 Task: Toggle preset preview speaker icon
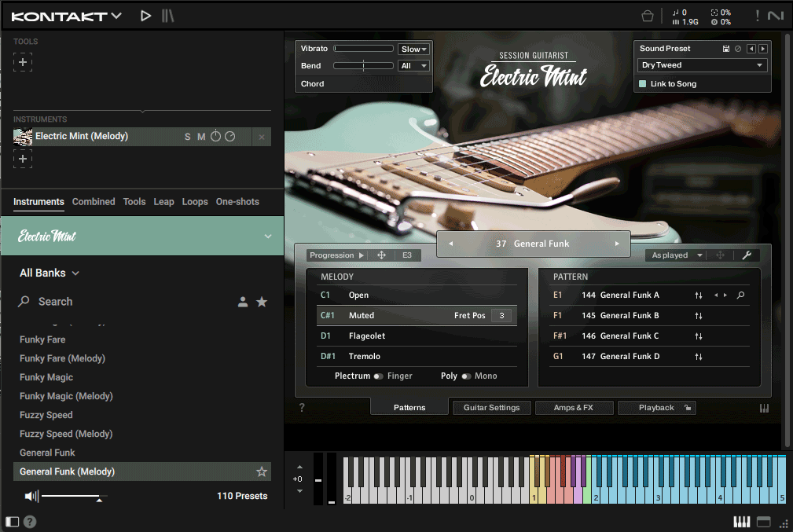pyautogui.click(x=31, y=496)
